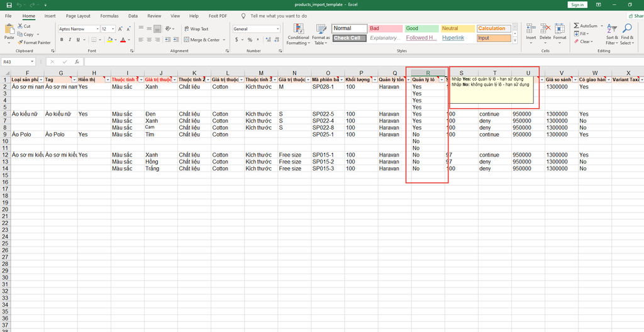Expand the General number format dropdown

pyautogui.click(x=277, y=29)
